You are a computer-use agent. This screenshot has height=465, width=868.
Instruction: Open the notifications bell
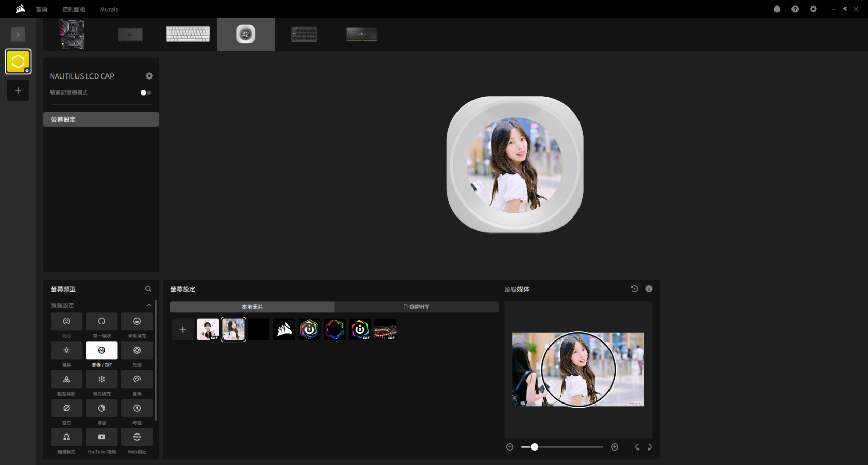pyautogui.click(x=777, y=9)
